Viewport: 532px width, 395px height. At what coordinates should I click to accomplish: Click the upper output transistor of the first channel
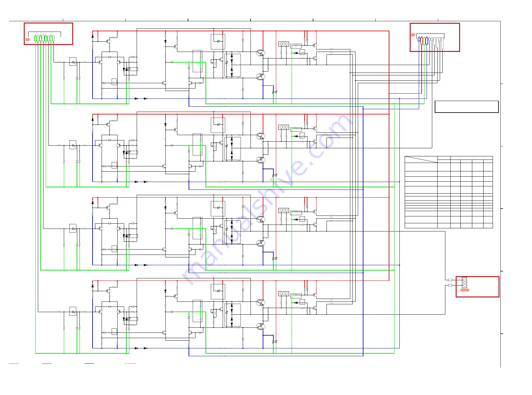261,53
